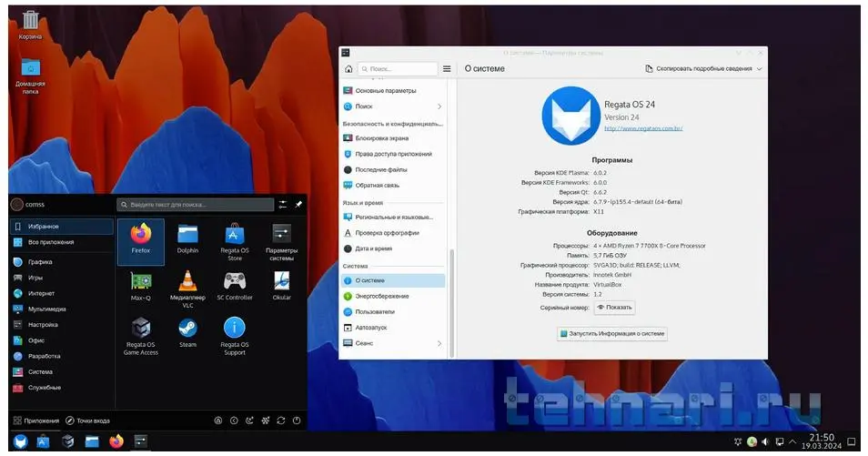Click the power off icon in launcher
The width and height of the screenshot is (868, 456).
click(x=297, y=421)
